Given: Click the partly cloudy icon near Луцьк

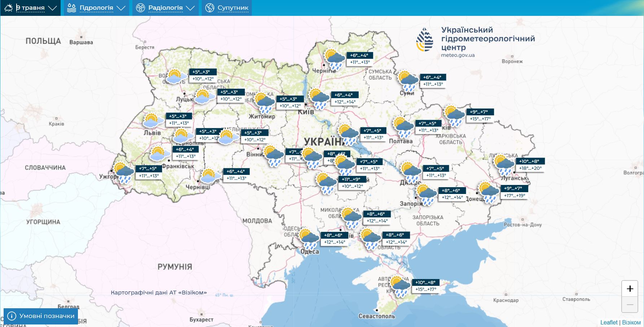Looking at the screenshot, I should pyautogui.click(x=205, y=97).
